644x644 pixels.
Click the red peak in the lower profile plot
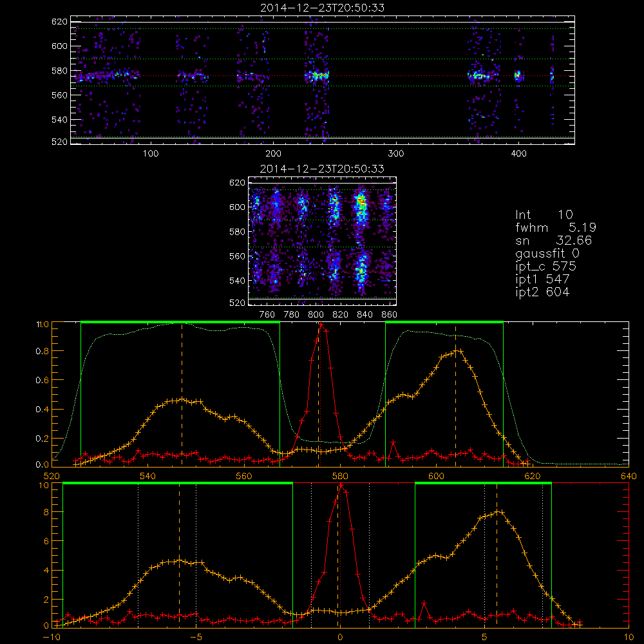pyautogui.click(x=341, y=486)
